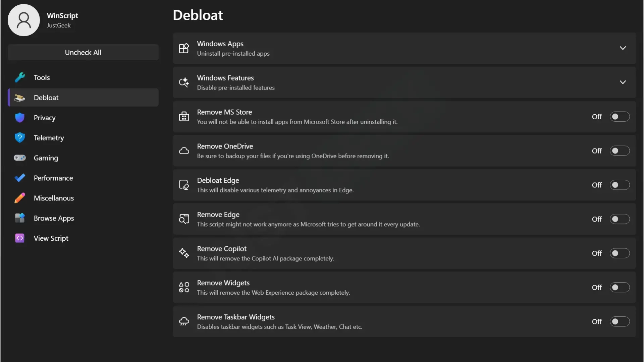Click the Remove Copilot sparkle icon
This screenshot has height=362, width=644.
(x=184, y=253)
